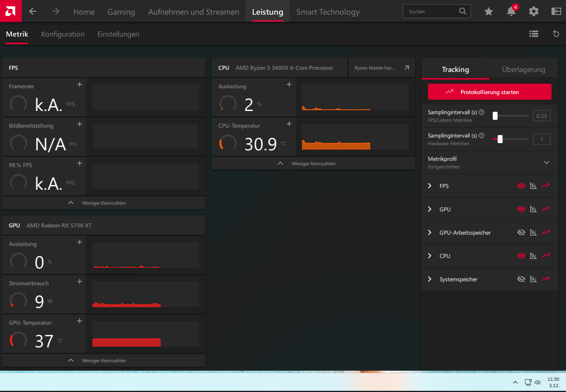Switch to list view icon
This screenshot has width=566, height=392.
tap(534, 34)
